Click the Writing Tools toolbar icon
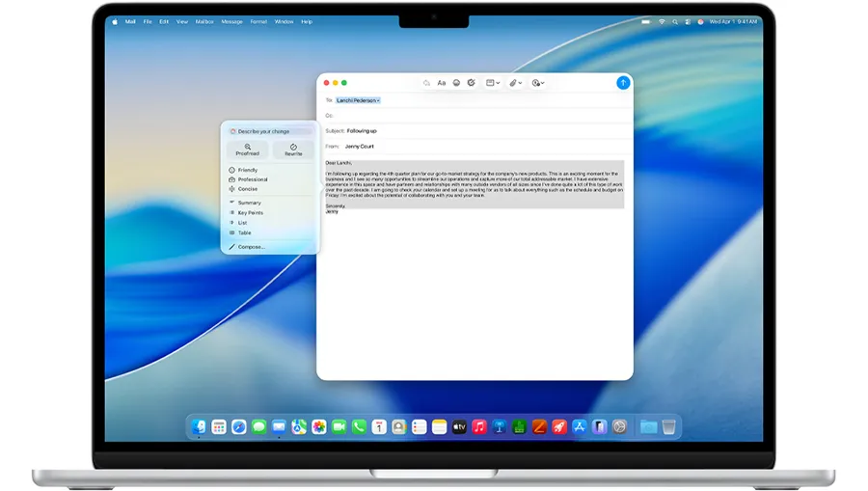Screen dimensions: 868x491 pyautogui.click(x=471, y=83)
